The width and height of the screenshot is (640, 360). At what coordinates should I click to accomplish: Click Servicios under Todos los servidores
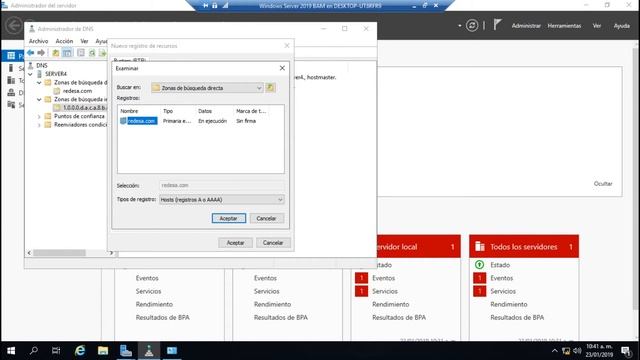click(503, 291)
